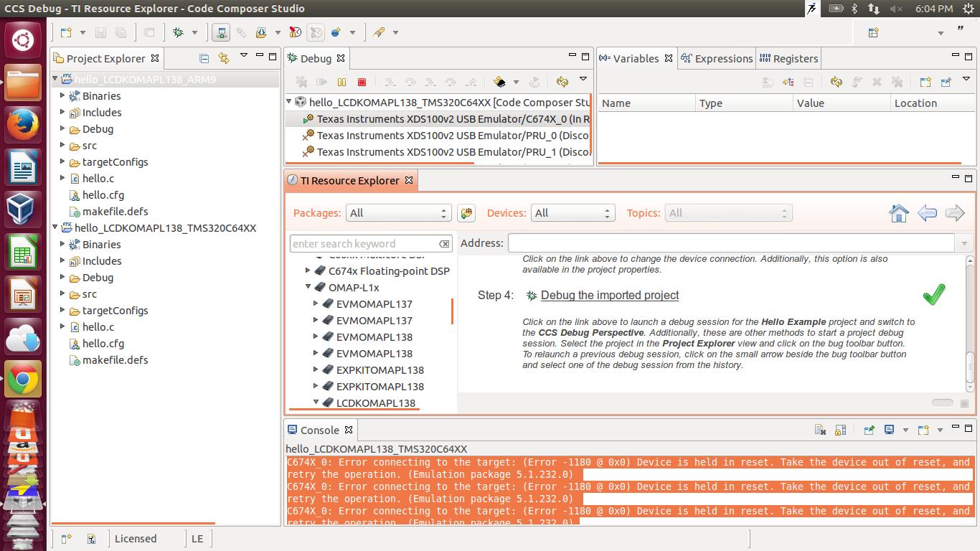The width and height of the screenshot is (980, 551).
Task: Open the Debug view menu arrow
Action: coord(583,79)
